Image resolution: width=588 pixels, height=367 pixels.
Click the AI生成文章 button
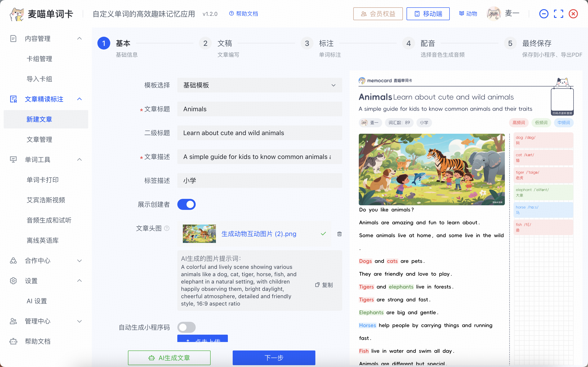[x=169, y=358]
